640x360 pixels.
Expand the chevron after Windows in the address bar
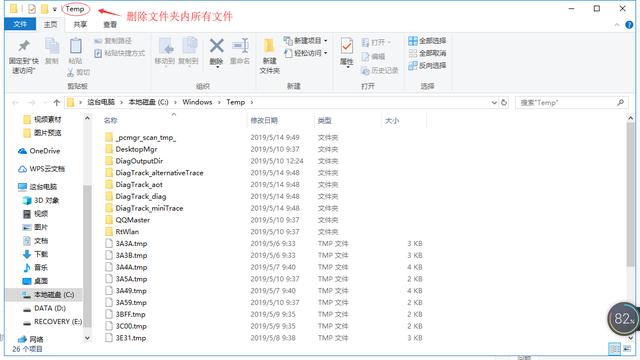tap(220, 102)
